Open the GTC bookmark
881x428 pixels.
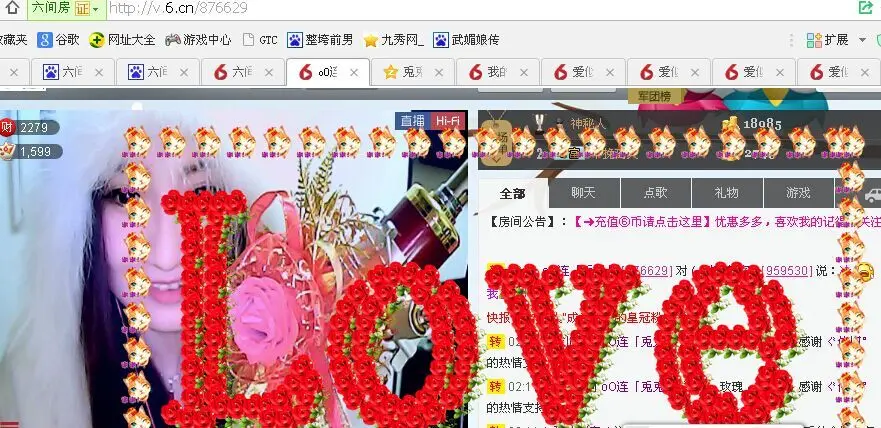tap(260, 40)
